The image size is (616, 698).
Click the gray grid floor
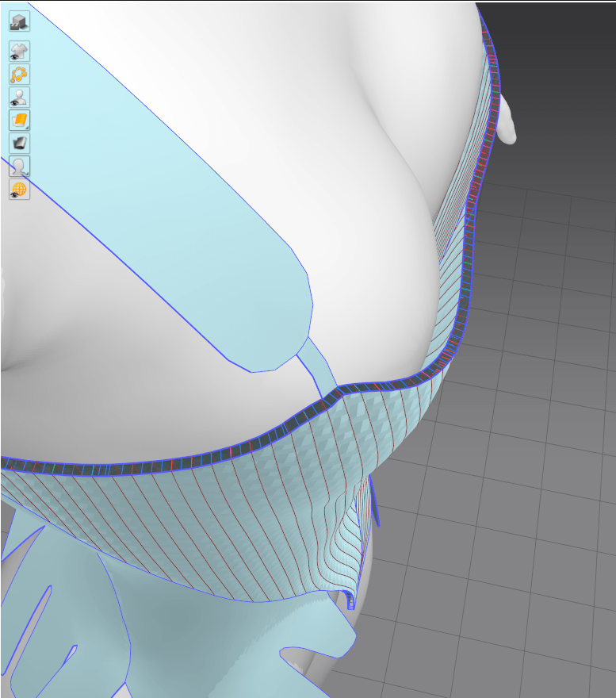point(515,476)
